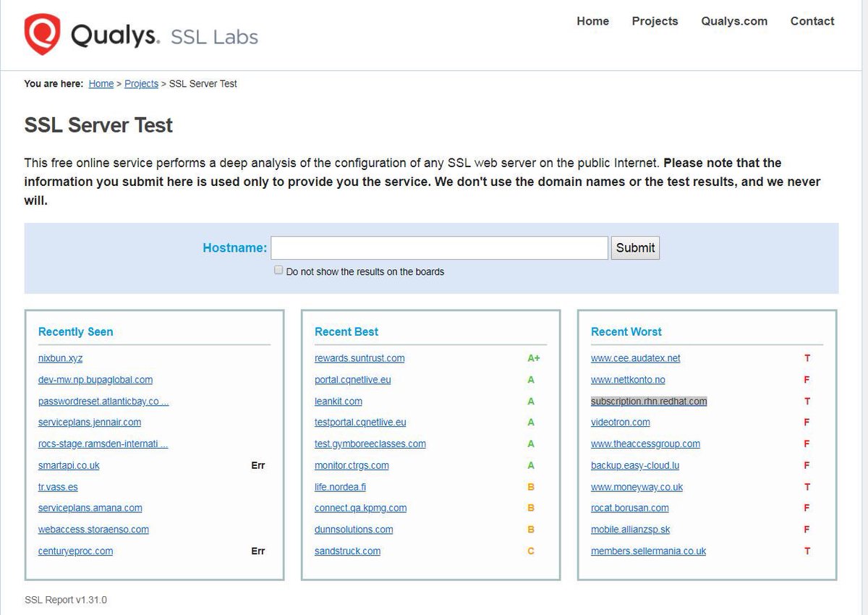The width and height of the screenshot is (868, 615).
Task: Follow the Projects breadcrumb link
Action: [141, 84]
